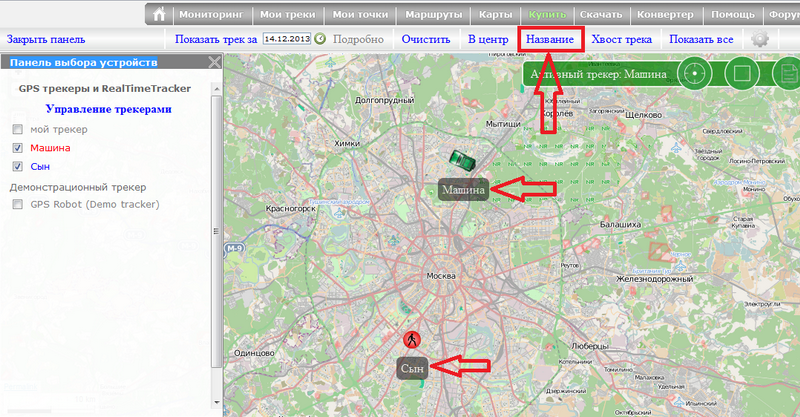Click the red pedestrian marker on the map
This screenshot has height=417, width=800.
coord(412,339)
